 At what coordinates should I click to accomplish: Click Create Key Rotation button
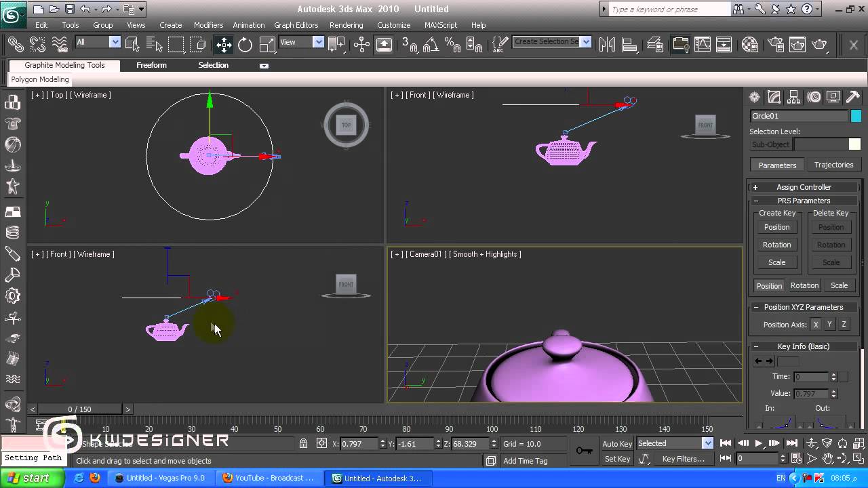(x=776, y=245)
